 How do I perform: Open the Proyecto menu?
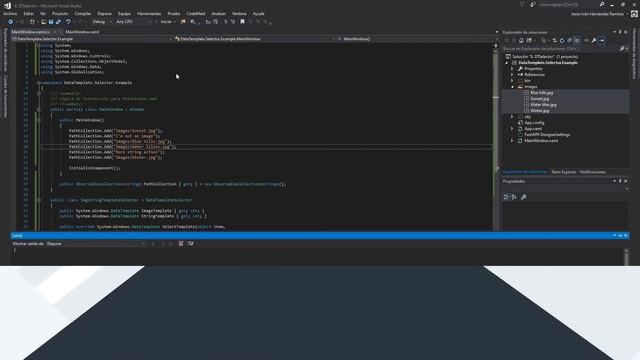pos(60,13)
